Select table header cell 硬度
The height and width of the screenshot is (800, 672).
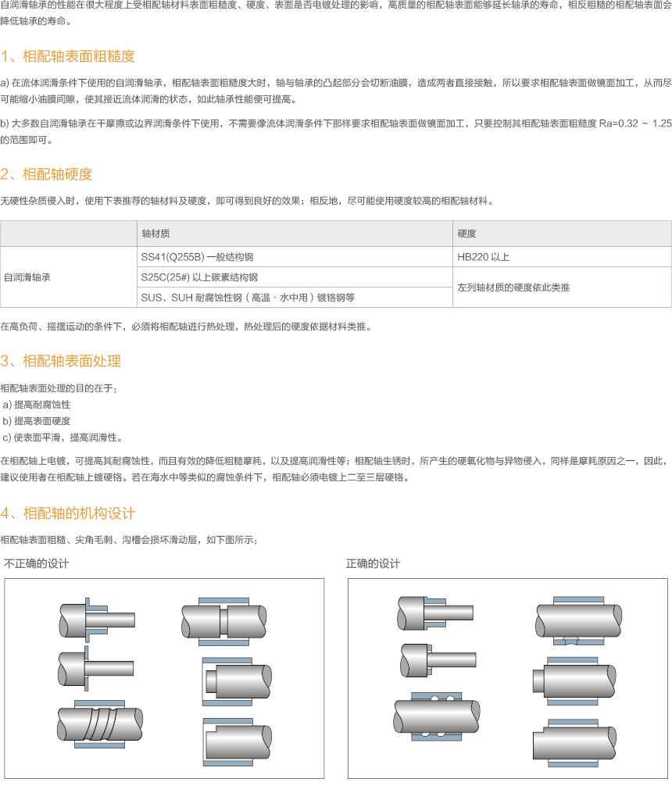click(562, 234)
